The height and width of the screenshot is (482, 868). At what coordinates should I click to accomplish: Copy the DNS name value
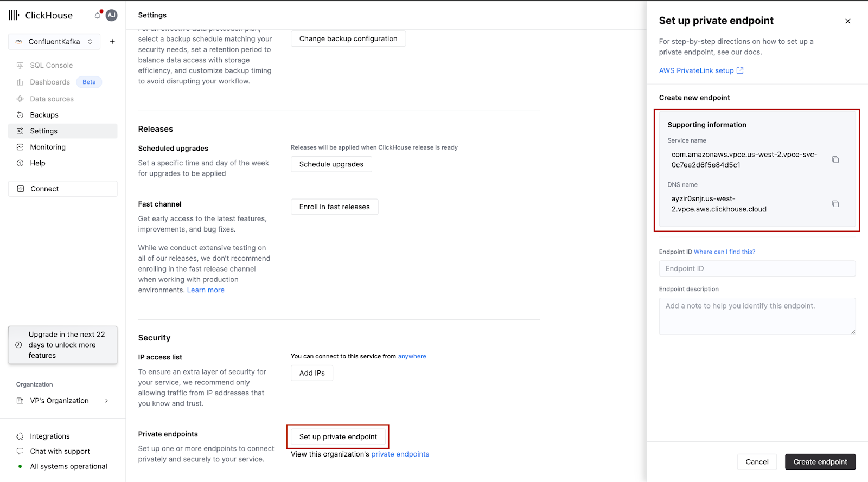[835, 204]
